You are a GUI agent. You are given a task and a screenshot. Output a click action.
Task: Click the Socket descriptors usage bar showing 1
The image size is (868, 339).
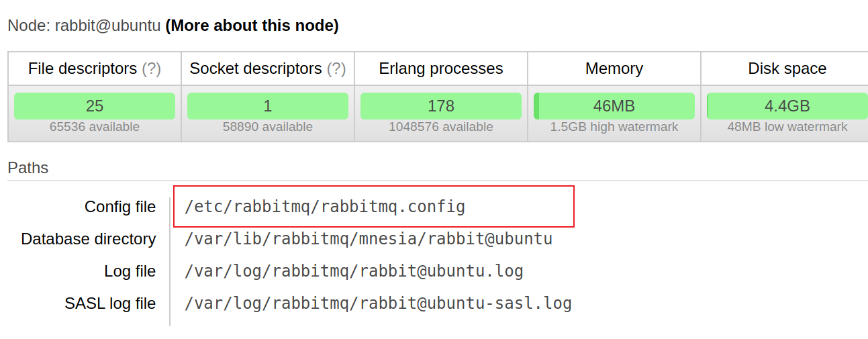pos(268,106)
